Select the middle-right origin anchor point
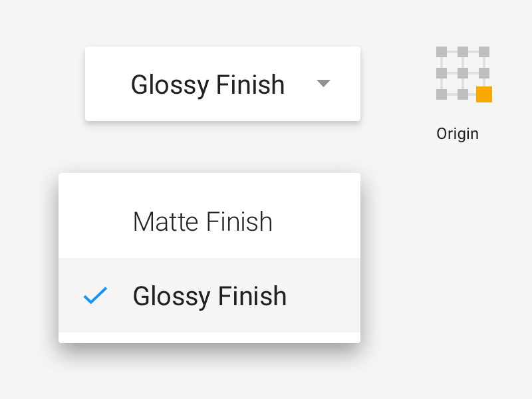 483,72
